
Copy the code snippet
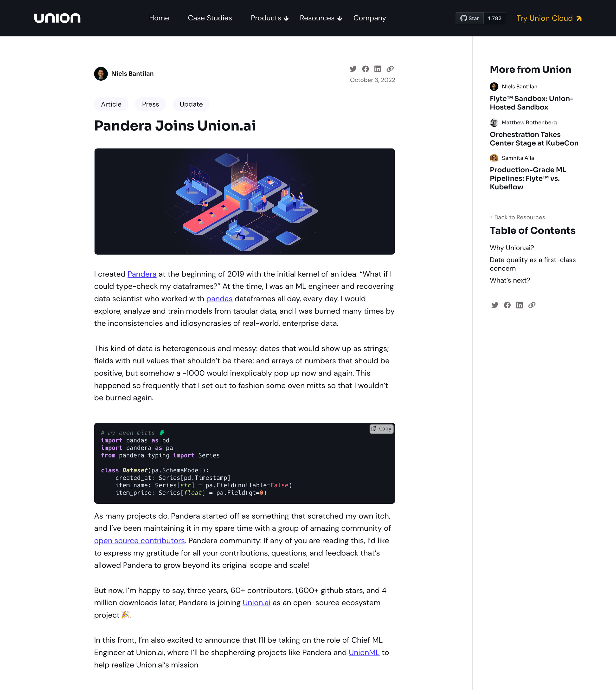(x=381, y=429)
